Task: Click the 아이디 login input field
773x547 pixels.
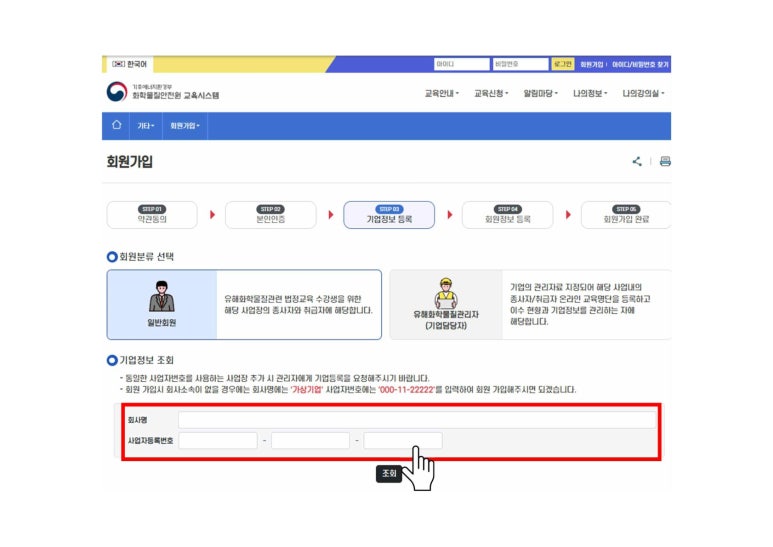Action: pyautogui.click(x=461, y=64)
